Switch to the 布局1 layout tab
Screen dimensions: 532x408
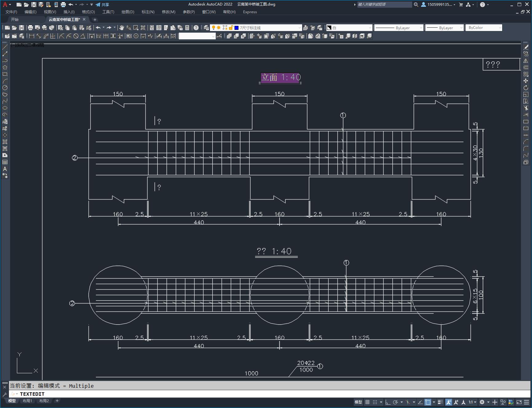27,401
